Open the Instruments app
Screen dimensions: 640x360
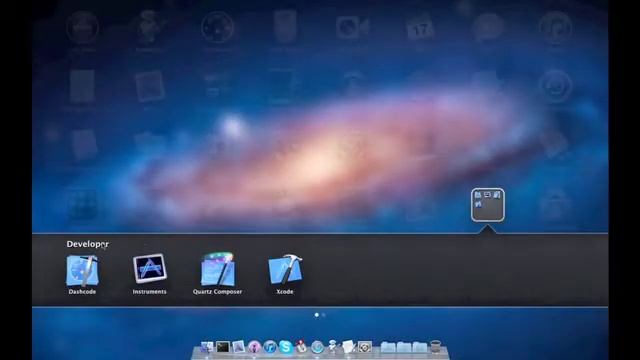point(149,269)
